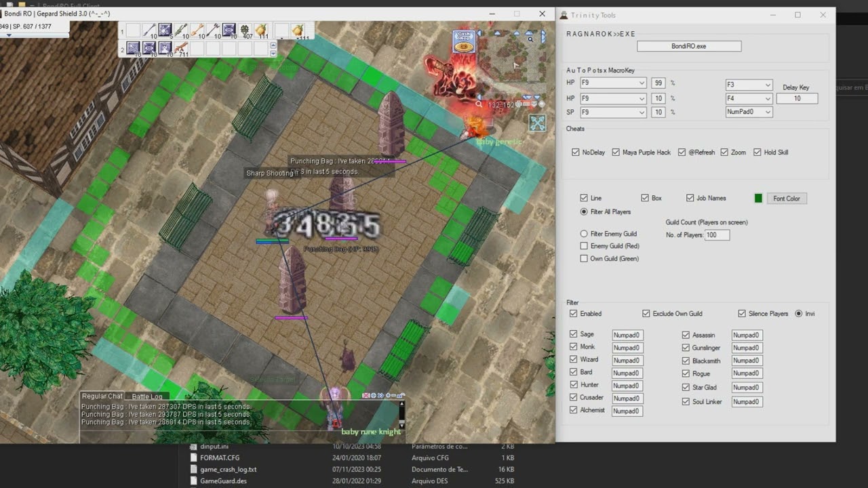The height and width of the screenshot is (488, 868).
Task: Toggle the Gunslinger filter checkbox
Action: pyautogui.click(x=686, y=348)
